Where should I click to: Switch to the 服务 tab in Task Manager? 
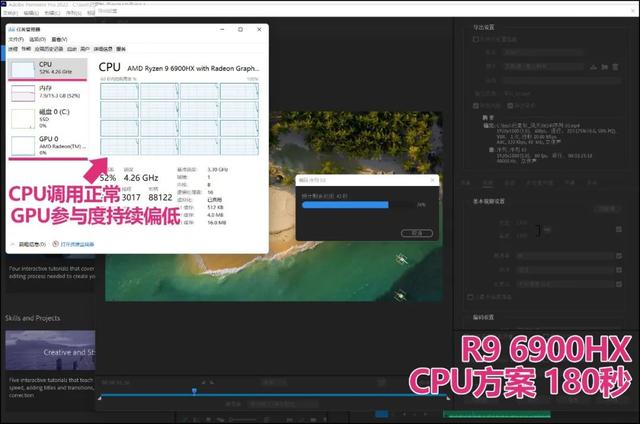[x=121, y=49]
